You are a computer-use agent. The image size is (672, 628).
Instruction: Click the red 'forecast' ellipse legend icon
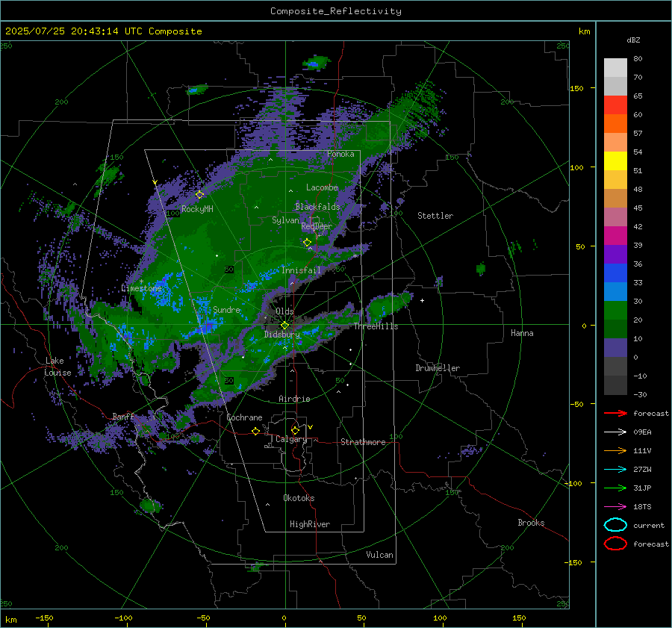click(x=615, y=544)
